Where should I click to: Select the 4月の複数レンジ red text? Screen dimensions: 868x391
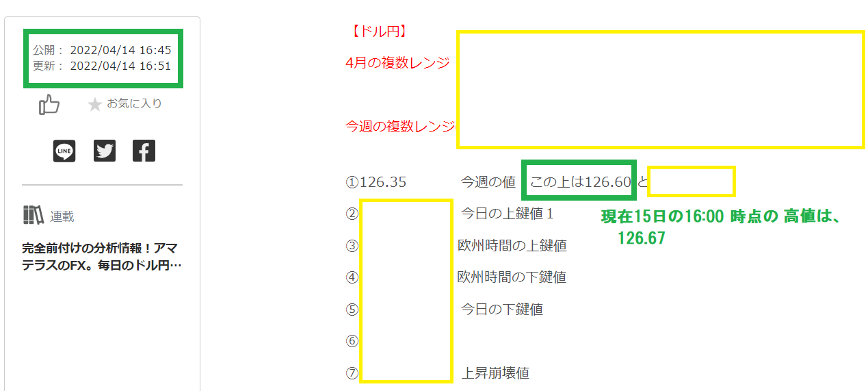pos(397,62)
